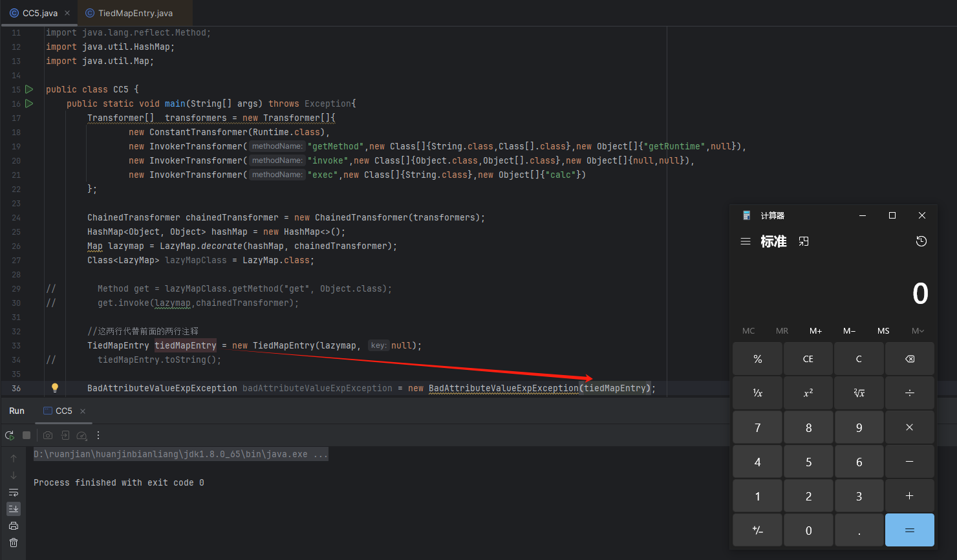Click the Calculator divide key
This screenshot has height=560, width=957.
(x=910, y=393)
